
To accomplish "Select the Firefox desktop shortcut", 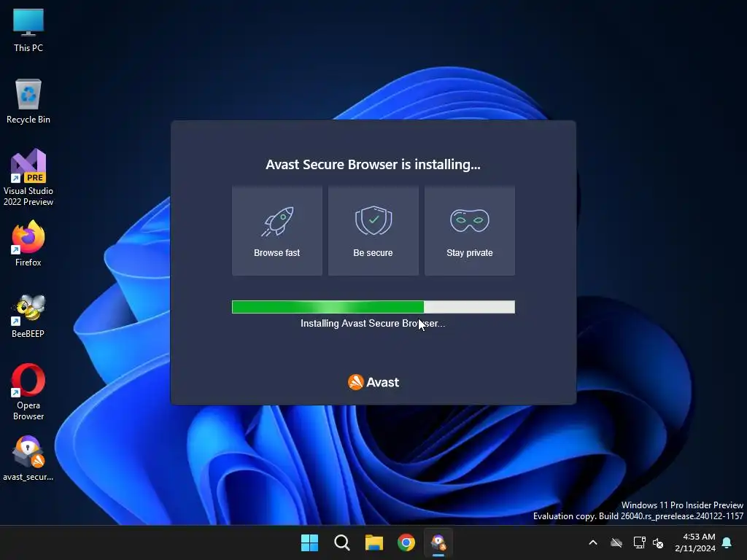I will (x=28, y=244).
